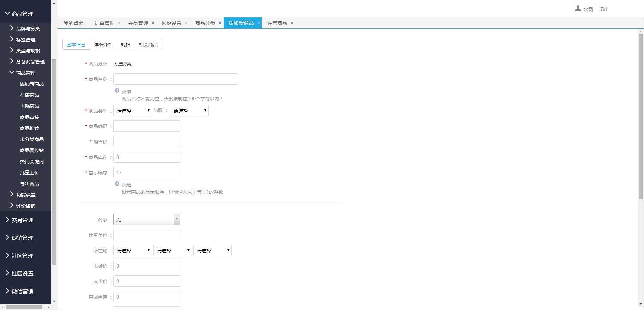644x310 pixels.
Task: Click 退出 logout link
Action: 604,9
